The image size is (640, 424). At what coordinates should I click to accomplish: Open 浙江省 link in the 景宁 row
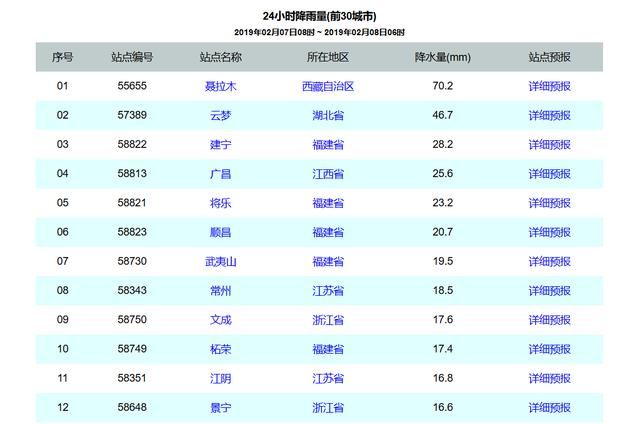click(x=328, y=408)
